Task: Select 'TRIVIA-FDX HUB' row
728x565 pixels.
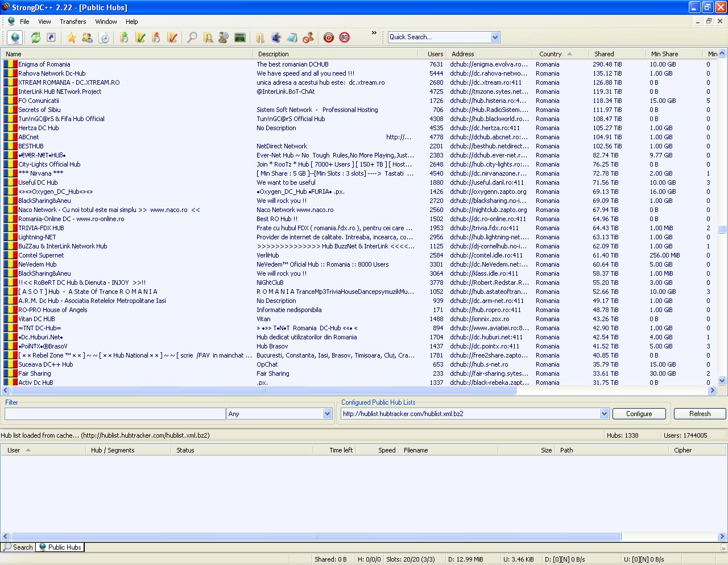Action: tap(359, 228)
